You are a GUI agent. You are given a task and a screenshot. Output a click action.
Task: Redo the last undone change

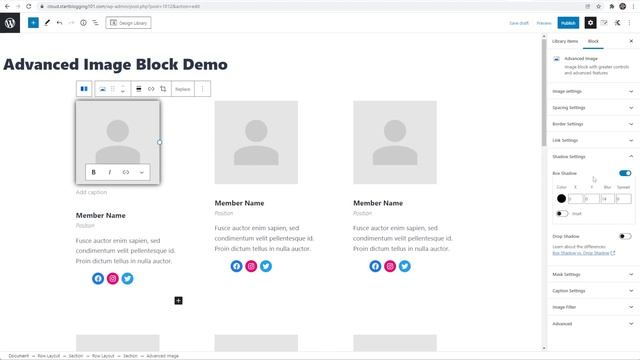(x=71, y=23)
